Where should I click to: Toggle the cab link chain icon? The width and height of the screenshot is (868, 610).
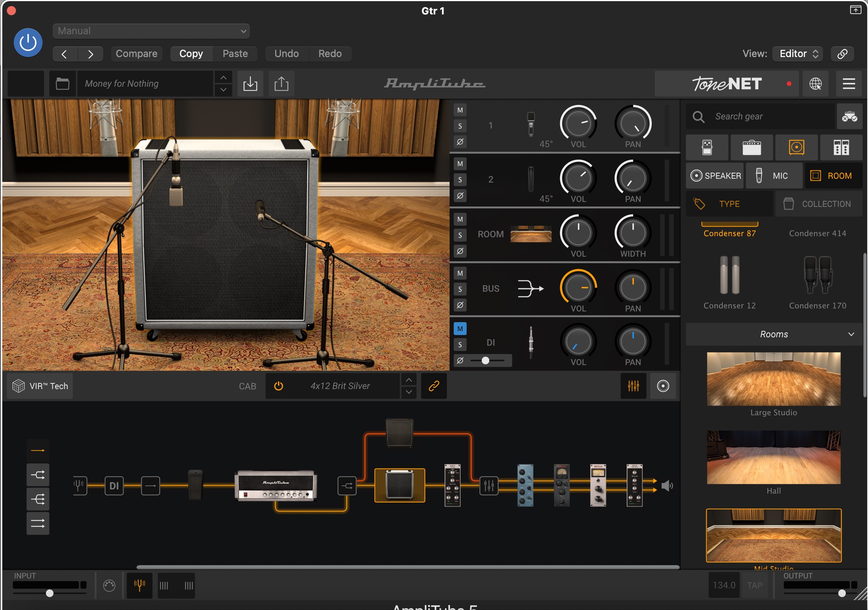tap(434, 386)
